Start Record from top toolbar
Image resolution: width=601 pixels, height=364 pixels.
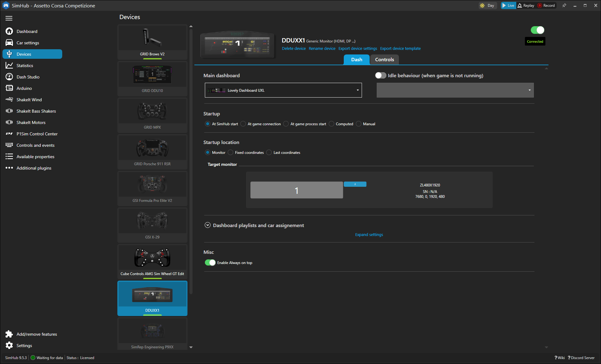point(546,6)
